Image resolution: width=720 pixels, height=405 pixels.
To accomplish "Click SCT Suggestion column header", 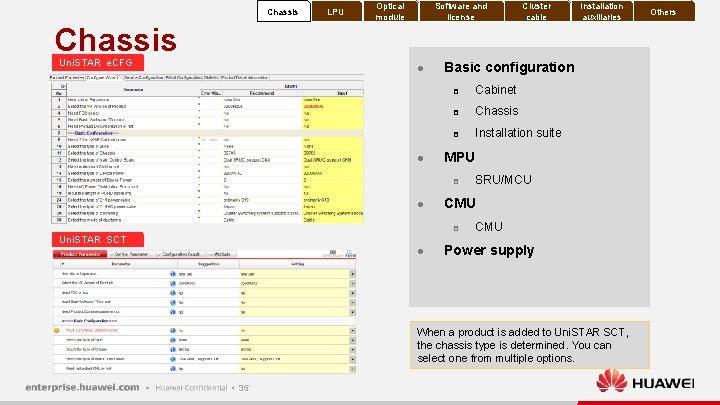I will [208, 264].
